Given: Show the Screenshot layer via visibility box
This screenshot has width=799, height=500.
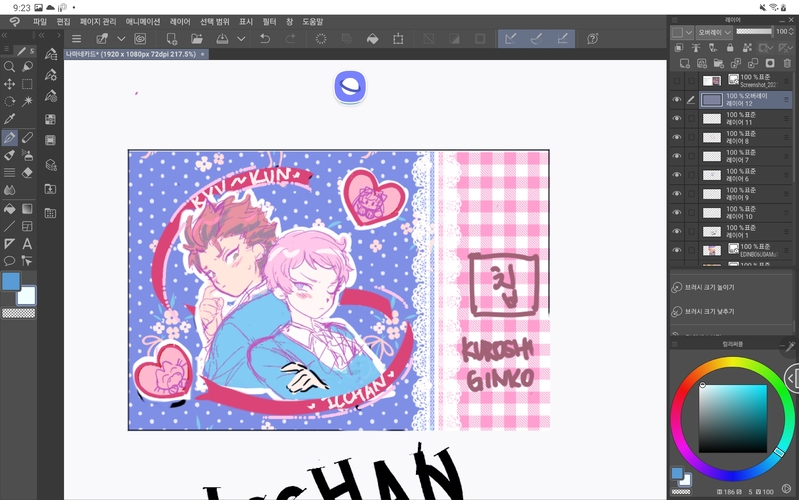Looking at the screenshot, I should 677,81.
